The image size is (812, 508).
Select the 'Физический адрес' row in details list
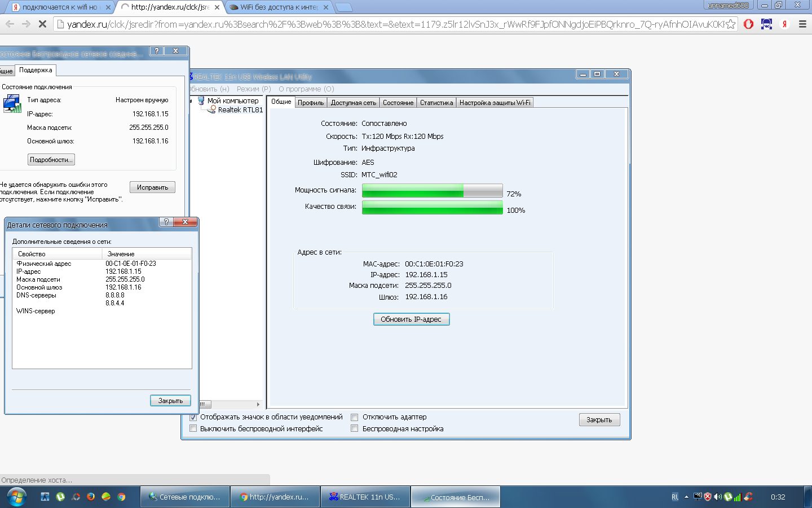102,264
